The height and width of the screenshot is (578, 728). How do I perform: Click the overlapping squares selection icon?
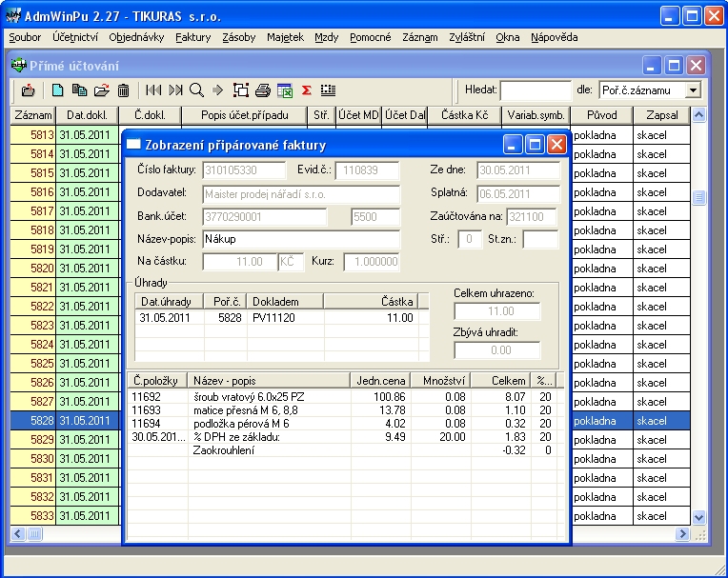240,90
